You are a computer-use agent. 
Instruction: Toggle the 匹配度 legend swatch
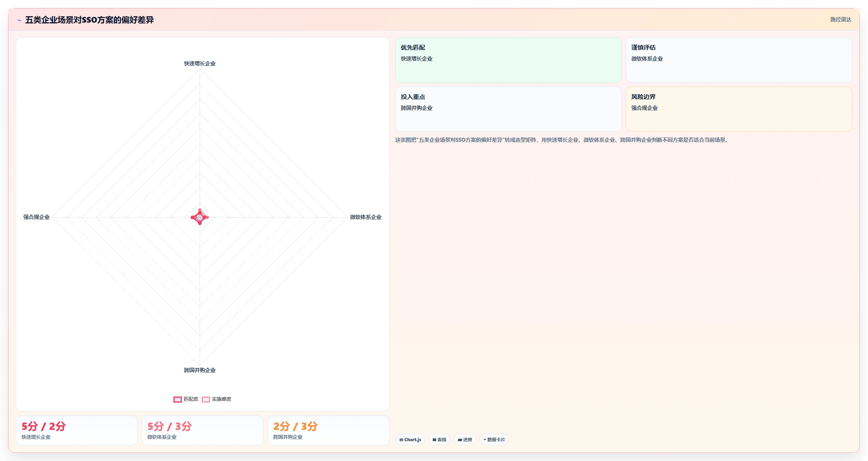coord(178,400)
